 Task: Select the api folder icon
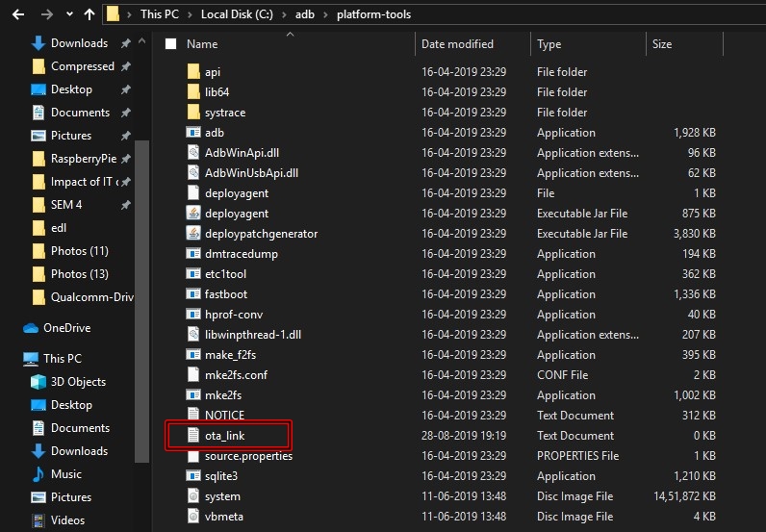point(194,71)
